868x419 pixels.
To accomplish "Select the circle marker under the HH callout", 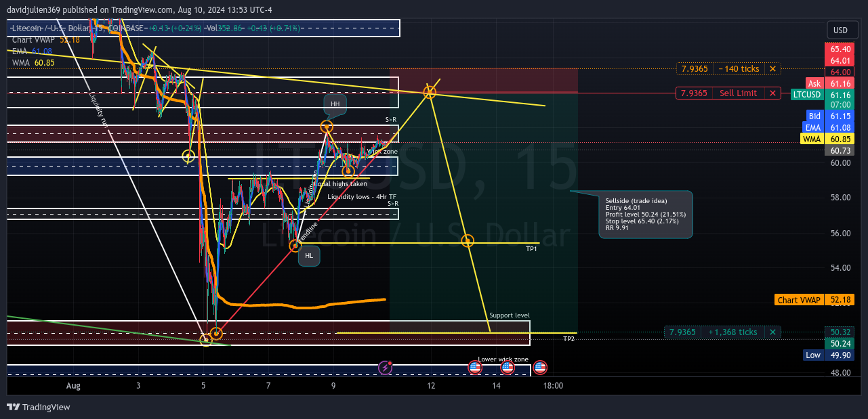I will [327, 127].
